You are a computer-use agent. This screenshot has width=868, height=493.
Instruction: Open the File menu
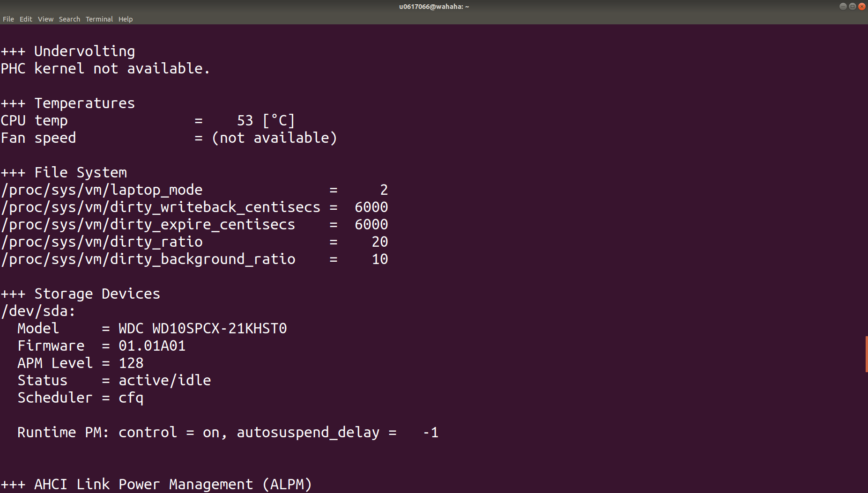(8, 19)
